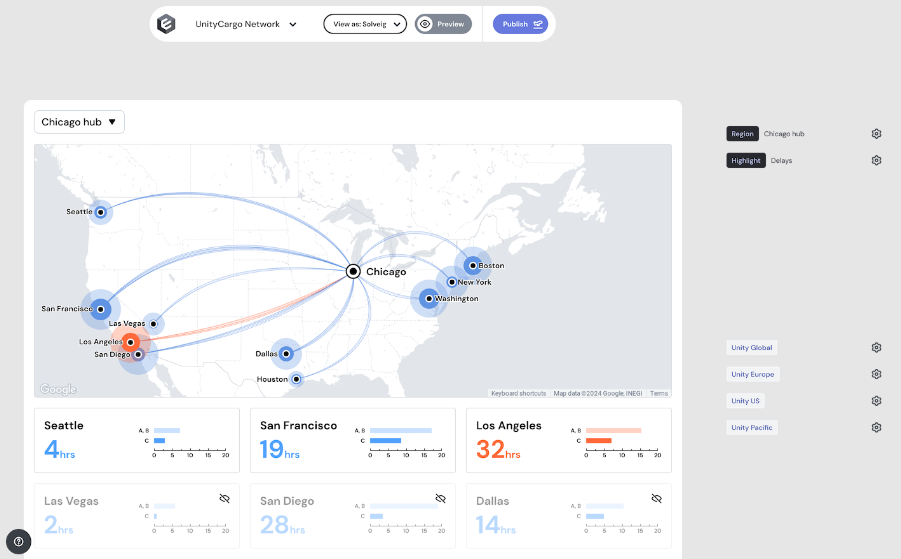Click the Chicago hub map marker
Screen dimensions: 901x559
coord(353,271)
